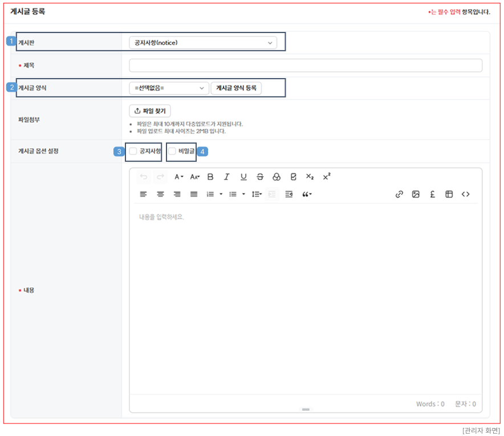
Task: Apply strikethrough text formatting
Action: pos(260,177)
